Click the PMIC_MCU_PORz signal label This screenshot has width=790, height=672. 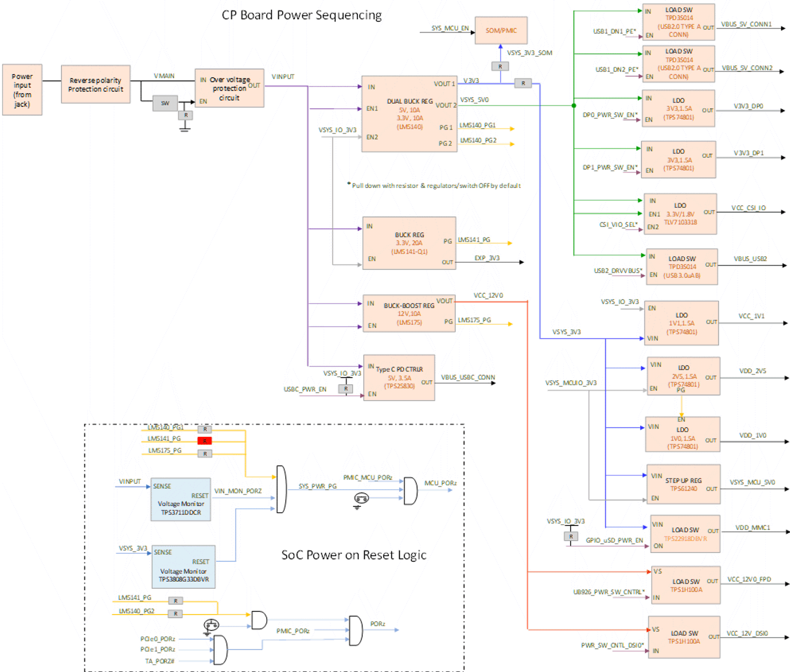tap(368, 477)
